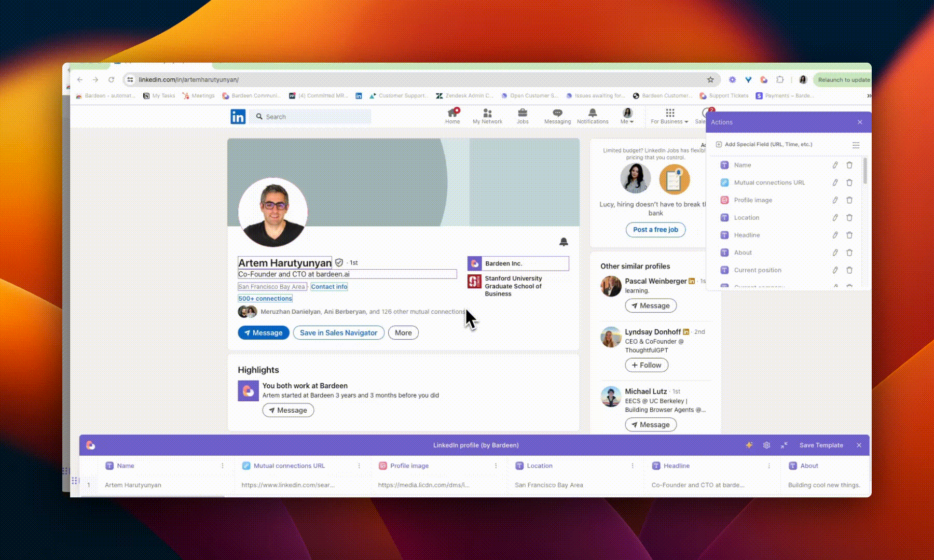
Task: Open Meetings bookmark
Action: point(198,95)
